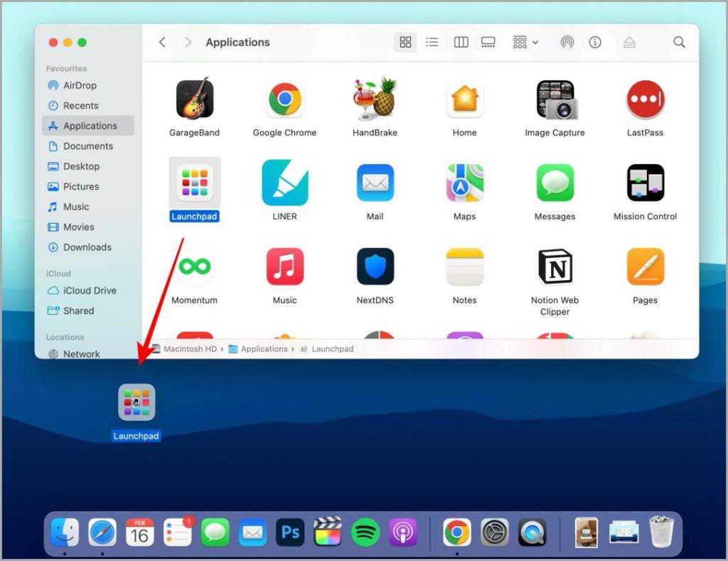Image resolution: width=728 pixels, height=561 pixels.
Task: Open Google Chrome from the Dock
Action: (x=457, y=532)
